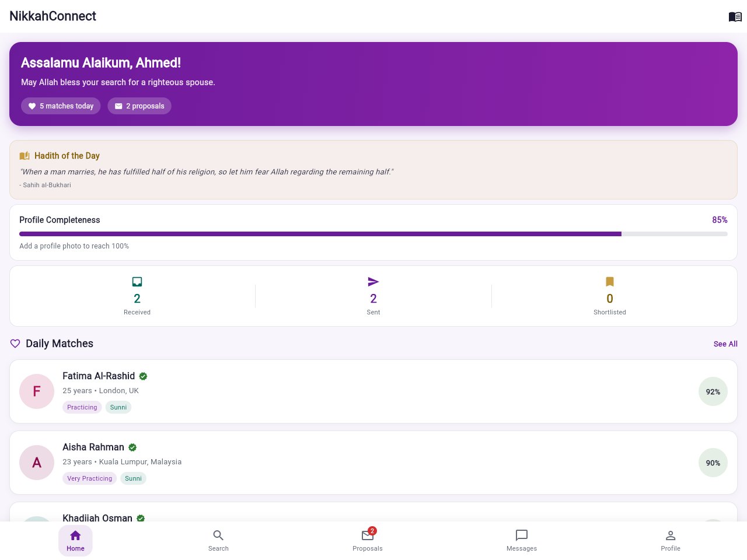The width and height of the screenshot is (747, 560).
Task: Click the Received inbox icon
Action: [137, 282]
